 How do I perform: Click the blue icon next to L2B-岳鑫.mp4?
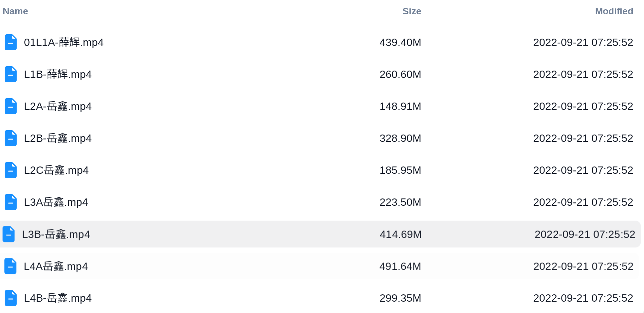click(11, 138)
